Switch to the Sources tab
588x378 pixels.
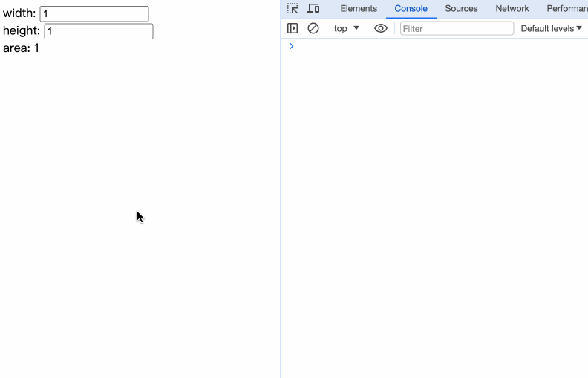[x=461, y=9]
